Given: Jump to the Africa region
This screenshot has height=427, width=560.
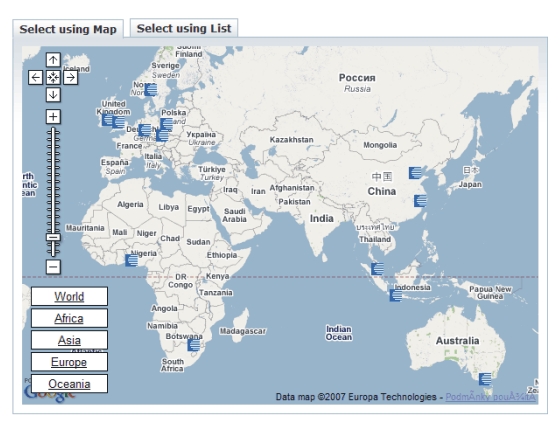Looking at the screenshot, I should pyautogui.click(x=69, y=318).
